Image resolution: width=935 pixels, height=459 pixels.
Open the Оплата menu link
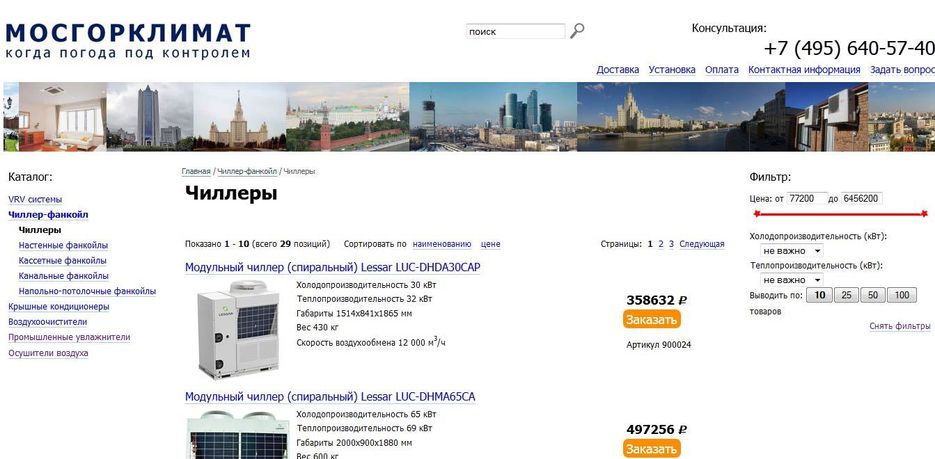coord(722,70)
